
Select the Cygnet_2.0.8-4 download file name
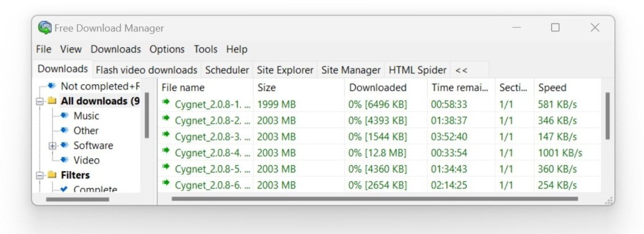click(x=212, y=153)
